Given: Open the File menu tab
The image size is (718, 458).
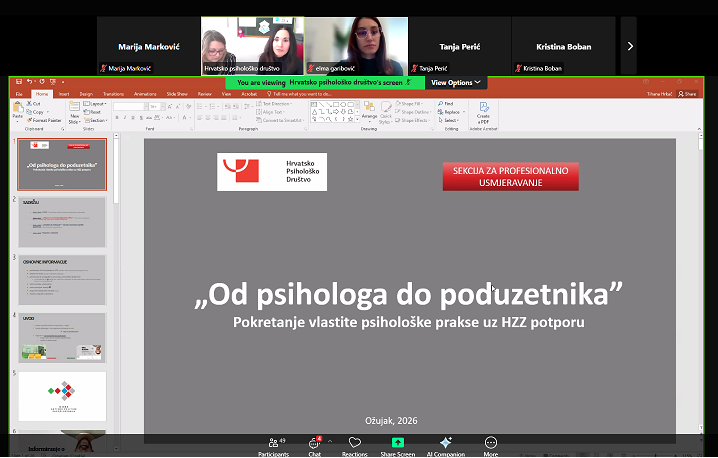Looking at the screenshot, I should point(19,93).
